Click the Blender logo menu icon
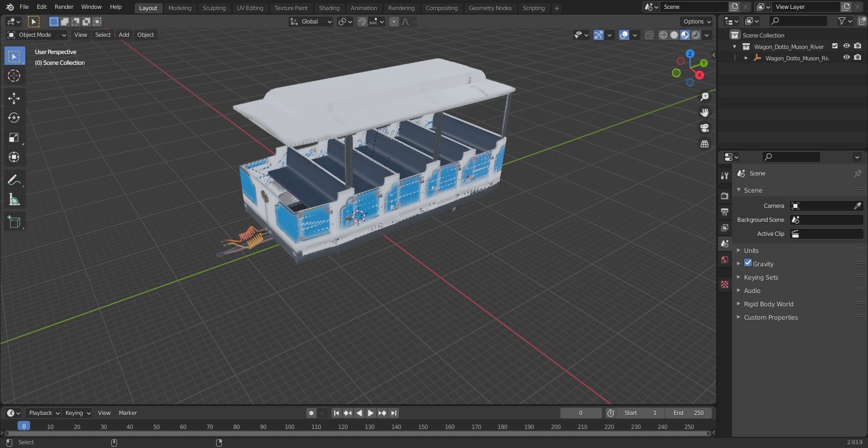This screenshot has height=448, width=868. coord(10,7)
